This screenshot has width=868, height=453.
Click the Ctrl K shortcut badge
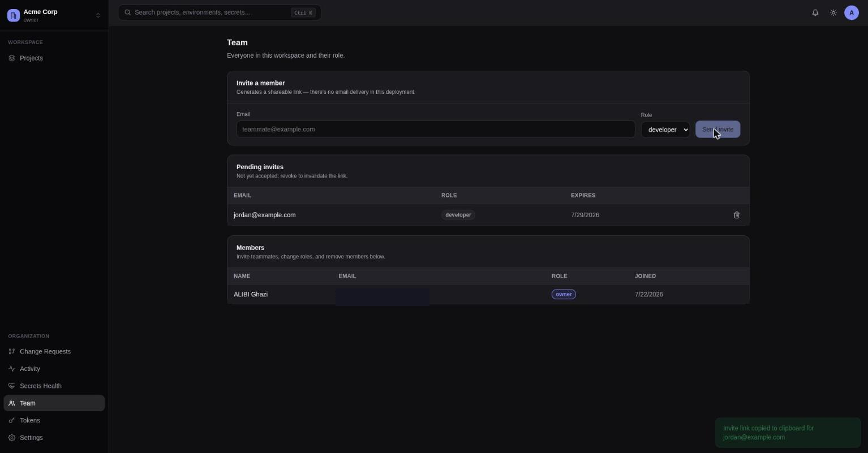coord(303,12)
